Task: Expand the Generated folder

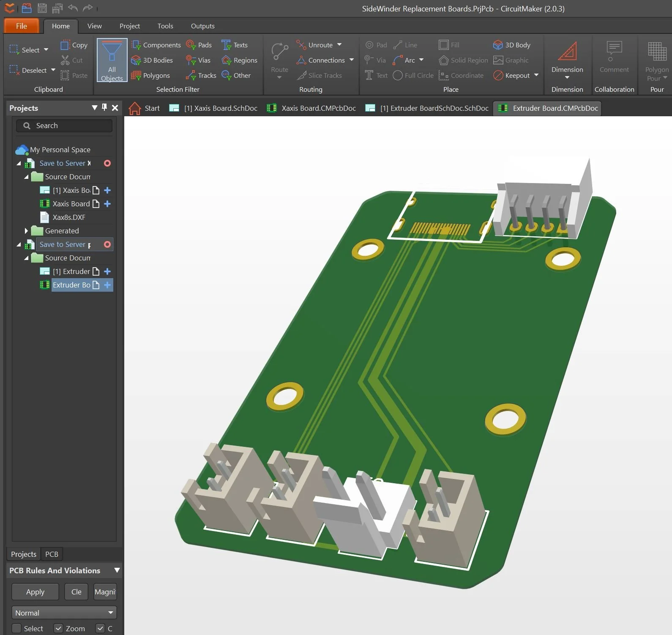Action: coord(26,231)
